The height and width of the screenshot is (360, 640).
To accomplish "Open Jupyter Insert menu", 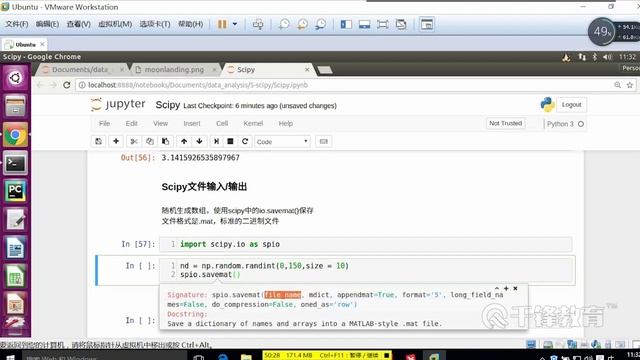I will 192,123.
